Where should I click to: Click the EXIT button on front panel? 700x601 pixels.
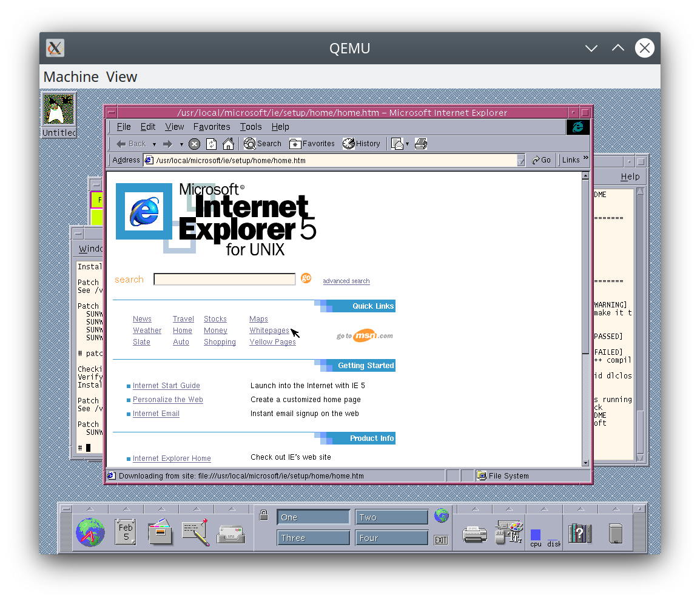[441, 540]
